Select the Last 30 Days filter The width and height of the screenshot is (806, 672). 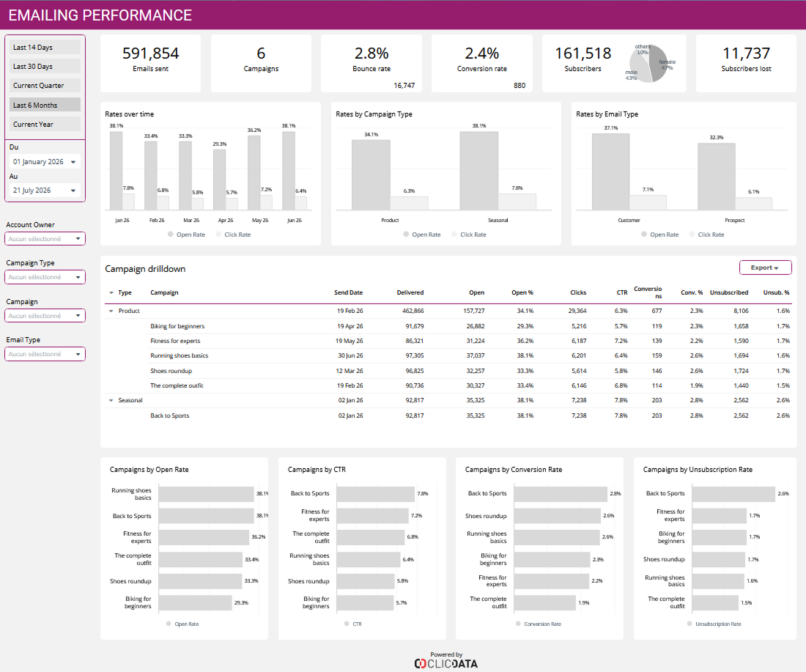click(45, 67)
